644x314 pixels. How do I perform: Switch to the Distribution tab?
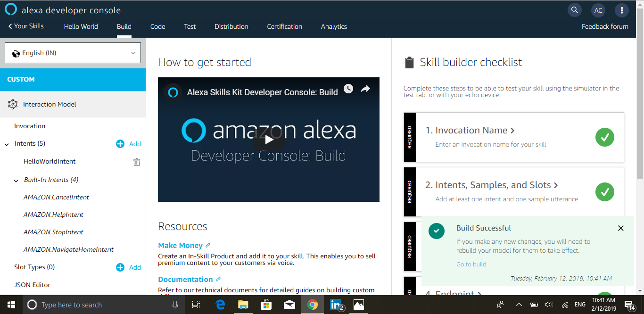pos(231,27)
